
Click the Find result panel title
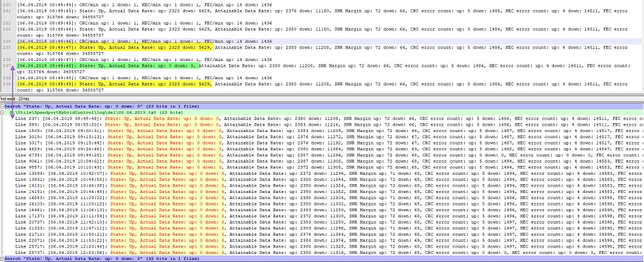tap(14, 99)
